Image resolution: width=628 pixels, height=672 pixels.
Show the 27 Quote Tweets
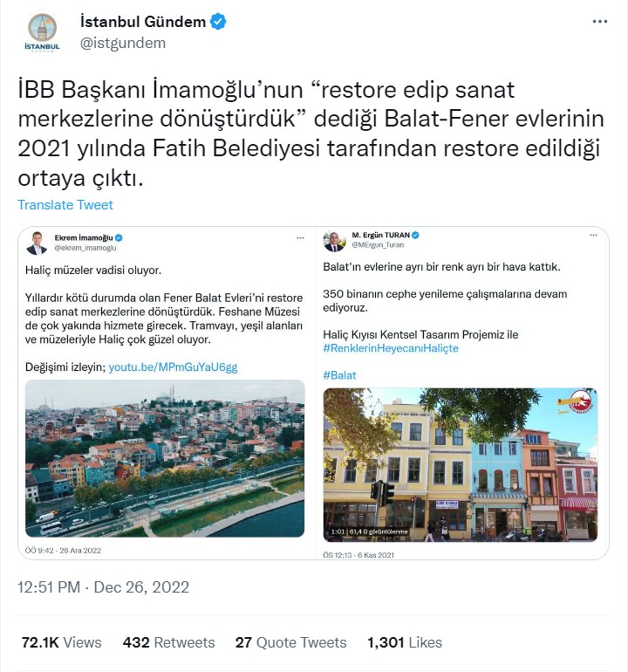(290, 642)
